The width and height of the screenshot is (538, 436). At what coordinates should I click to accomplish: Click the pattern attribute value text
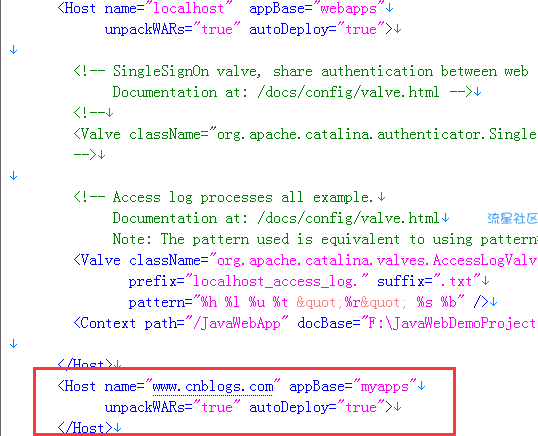click(x=329, y=303)
